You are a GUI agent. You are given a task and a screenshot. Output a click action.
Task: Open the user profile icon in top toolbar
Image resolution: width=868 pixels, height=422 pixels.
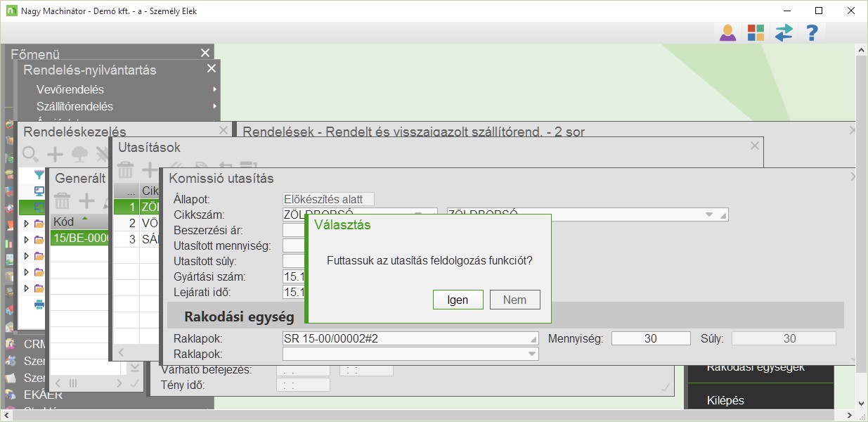727,32
